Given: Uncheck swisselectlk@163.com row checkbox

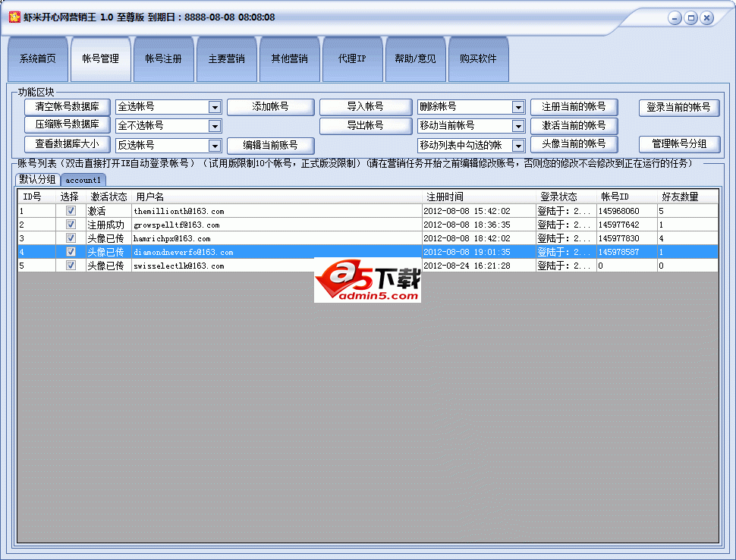Looking at the screenshot, I should click(71, 266).
